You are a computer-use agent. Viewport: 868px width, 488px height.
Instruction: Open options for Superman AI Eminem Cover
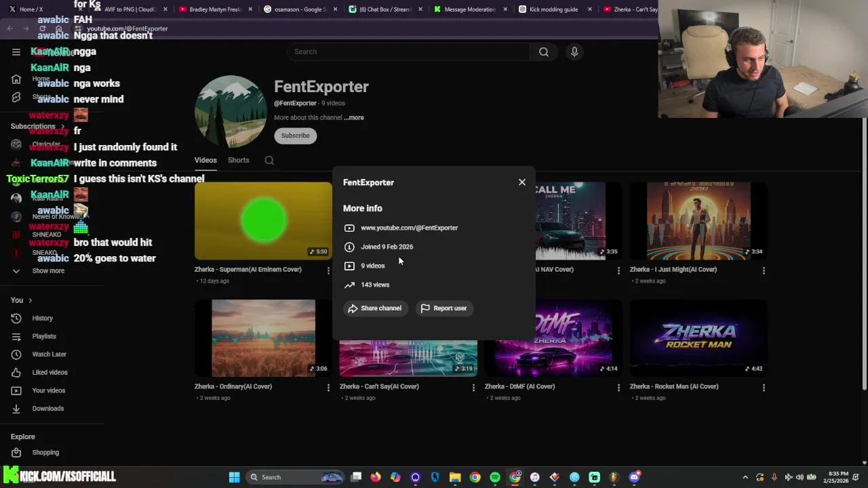[x=328, y=270]
